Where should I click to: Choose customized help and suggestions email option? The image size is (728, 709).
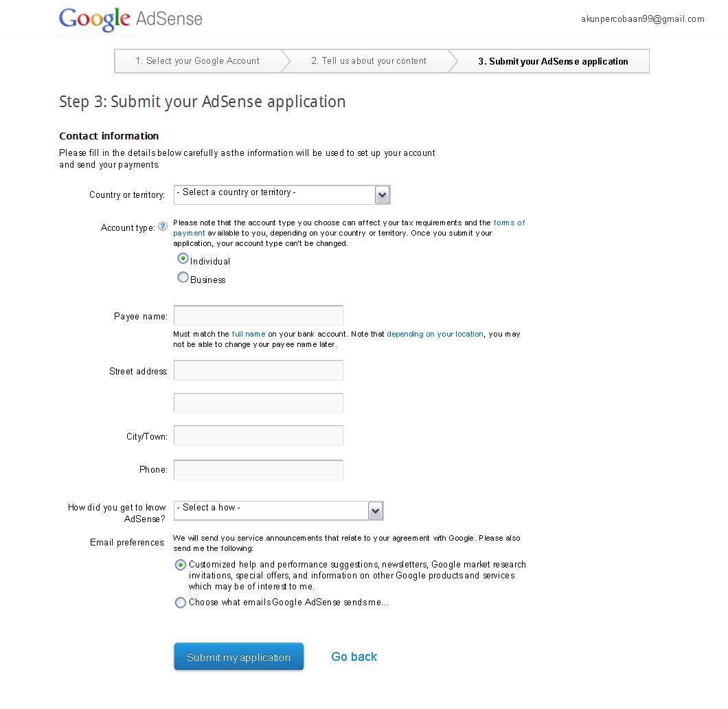tap(181, 565)
